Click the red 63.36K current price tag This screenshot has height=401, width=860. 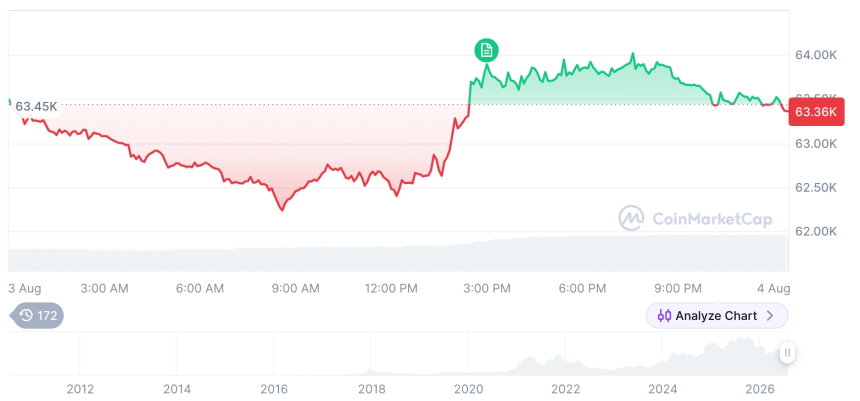point(816,112)
